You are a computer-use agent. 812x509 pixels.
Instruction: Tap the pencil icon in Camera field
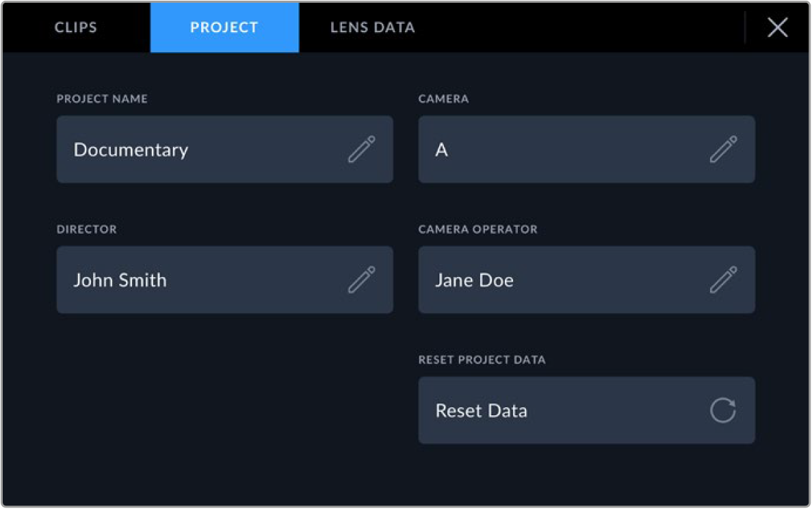(x=723, y=150)
